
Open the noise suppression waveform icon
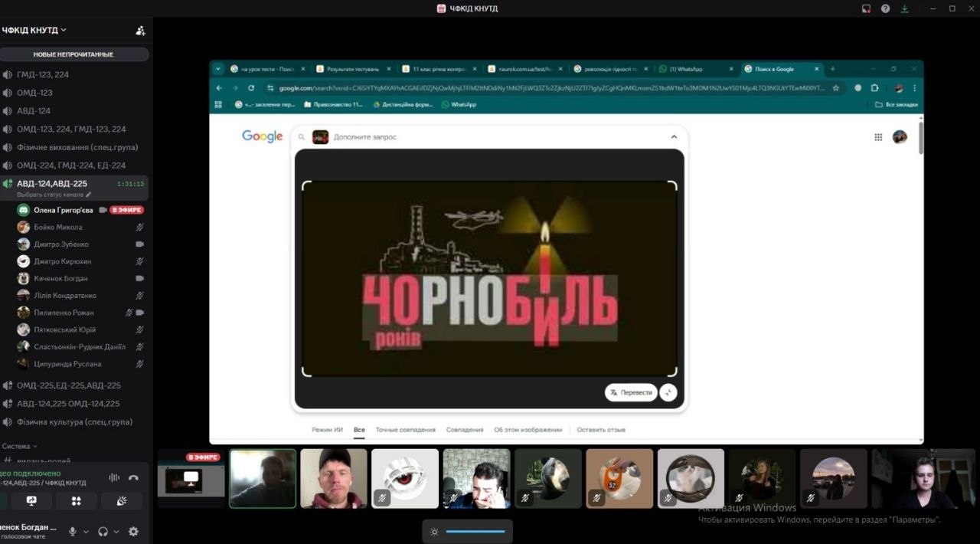pyautogui.click(x=114, y=477)
